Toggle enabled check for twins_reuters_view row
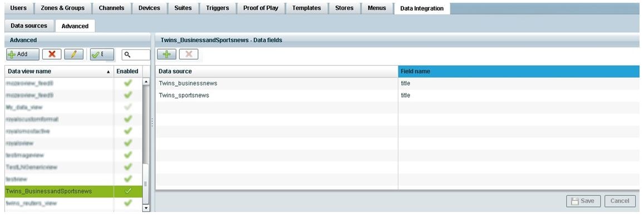Screen dimensions: 644x217 point(127,203)
